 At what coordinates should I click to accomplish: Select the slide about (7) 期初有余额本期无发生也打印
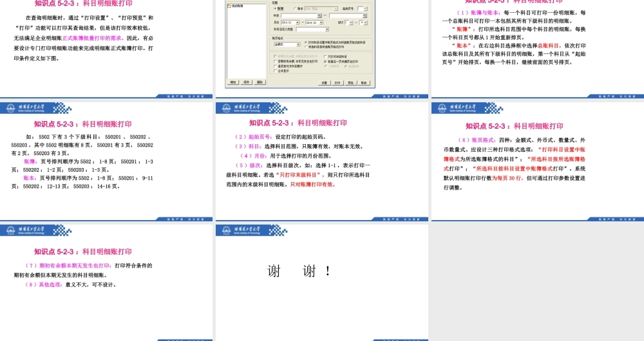[x=106, y=282]
